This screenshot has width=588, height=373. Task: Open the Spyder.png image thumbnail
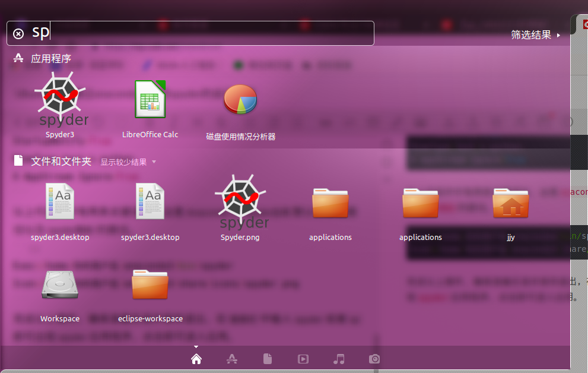coord(240,202)
